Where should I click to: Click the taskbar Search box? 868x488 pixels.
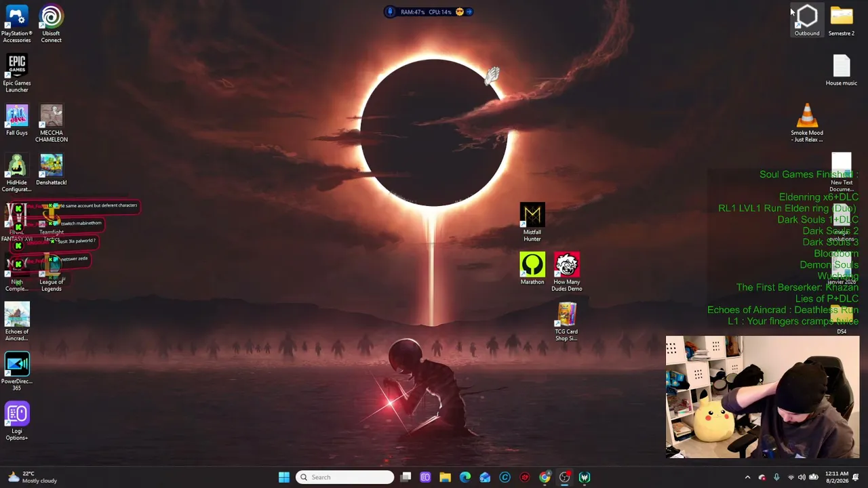coord(345,477)
